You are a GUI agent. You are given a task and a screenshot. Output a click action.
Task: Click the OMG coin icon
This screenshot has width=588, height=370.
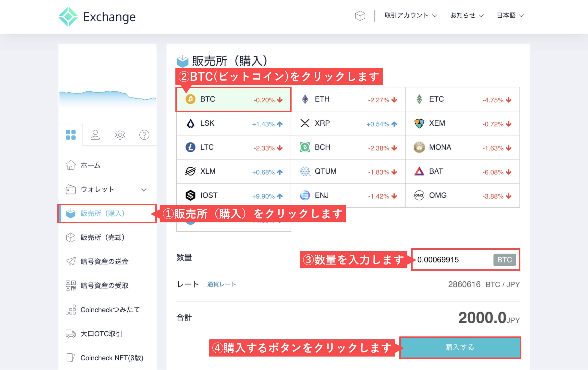(419, 195)
